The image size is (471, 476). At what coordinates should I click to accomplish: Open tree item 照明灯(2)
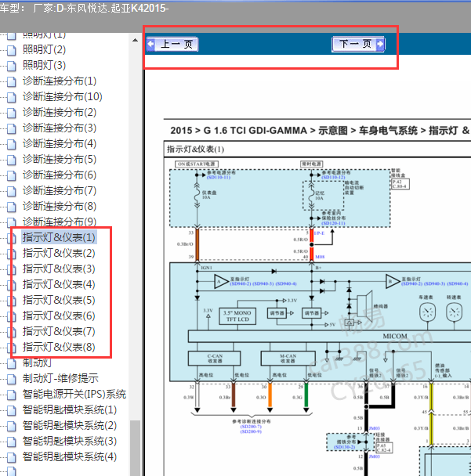[44, 49]
